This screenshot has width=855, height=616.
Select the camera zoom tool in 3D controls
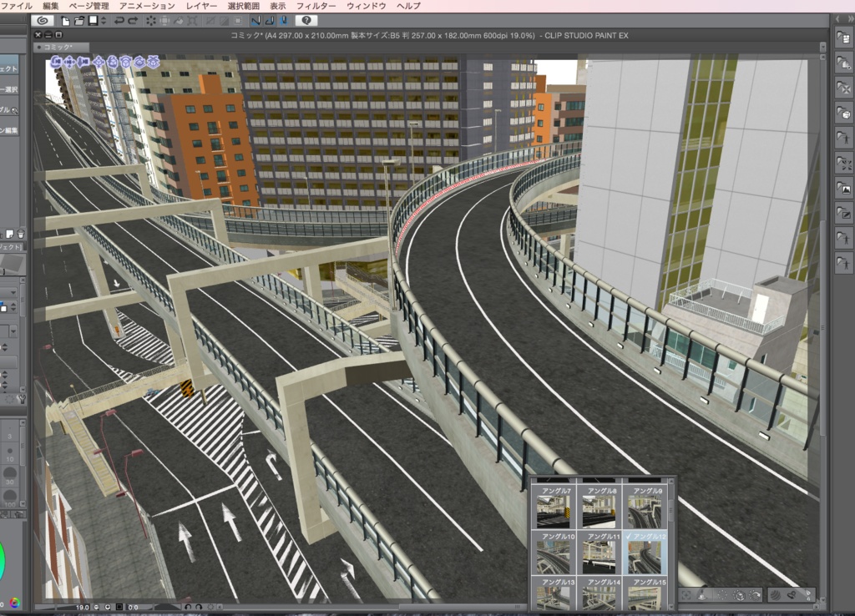point(83,61)
